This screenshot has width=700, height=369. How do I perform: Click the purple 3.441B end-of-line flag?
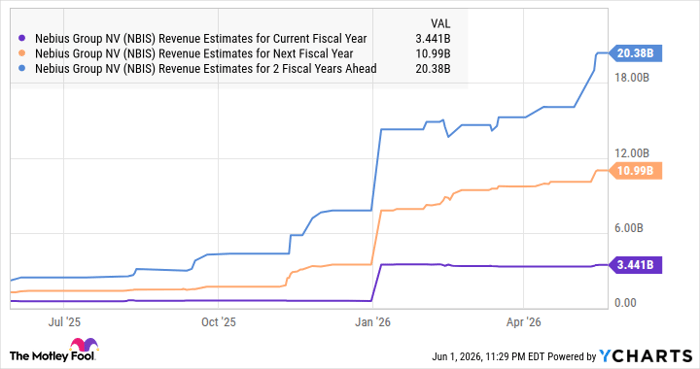(x=636, y=265)
